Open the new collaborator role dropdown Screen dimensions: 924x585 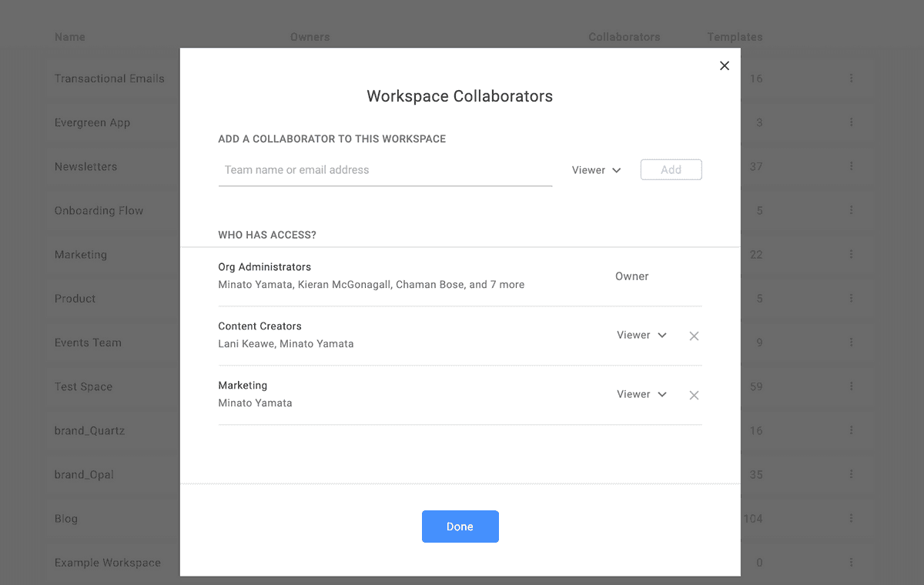coord(596,170)
